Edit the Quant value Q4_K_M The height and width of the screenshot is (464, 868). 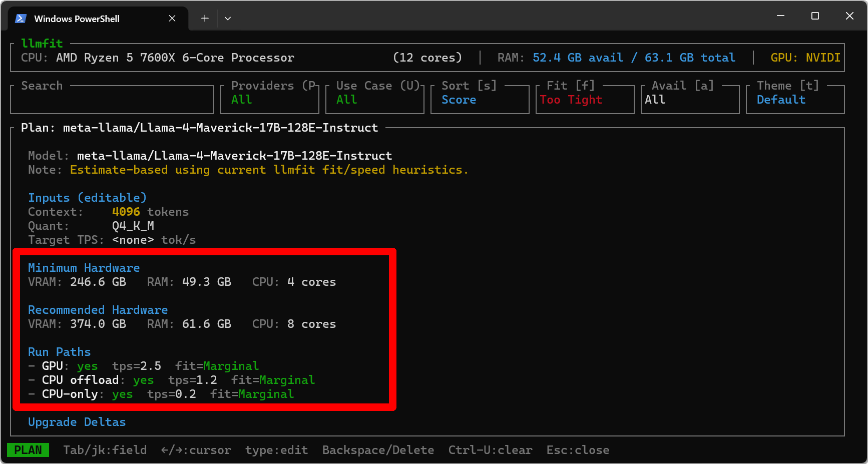click(133, 226)
